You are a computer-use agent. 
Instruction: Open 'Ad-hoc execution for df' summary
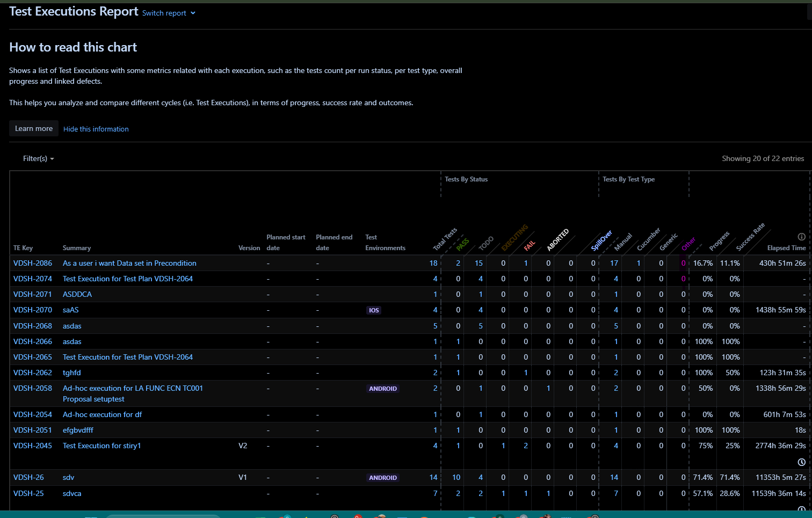point(103,414)
